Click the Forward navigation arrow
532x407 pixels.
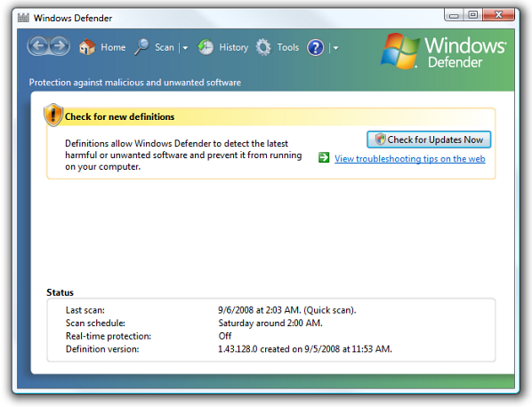pyautogui.click(x=60, y=45)
